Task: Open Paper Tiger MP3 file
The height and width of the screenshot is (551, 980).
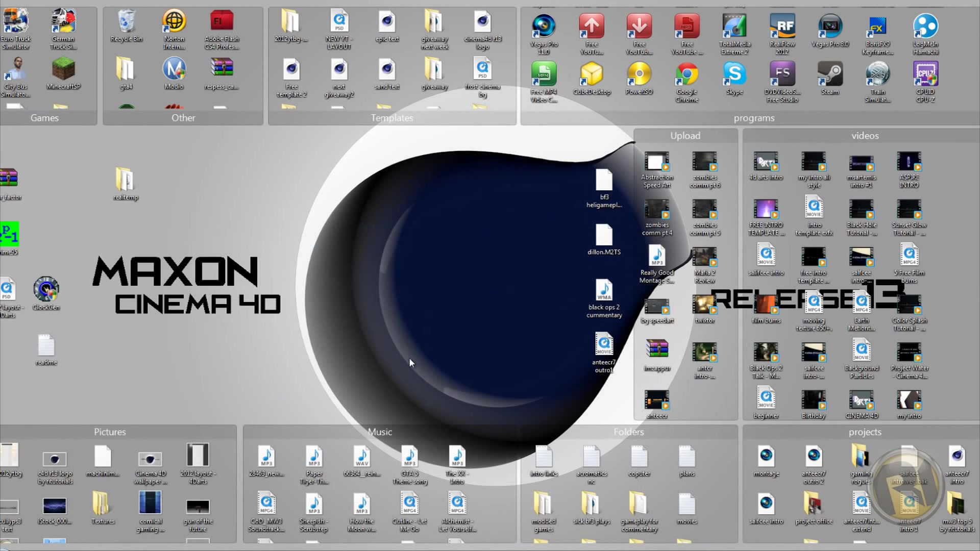Action: click(314, 465)
